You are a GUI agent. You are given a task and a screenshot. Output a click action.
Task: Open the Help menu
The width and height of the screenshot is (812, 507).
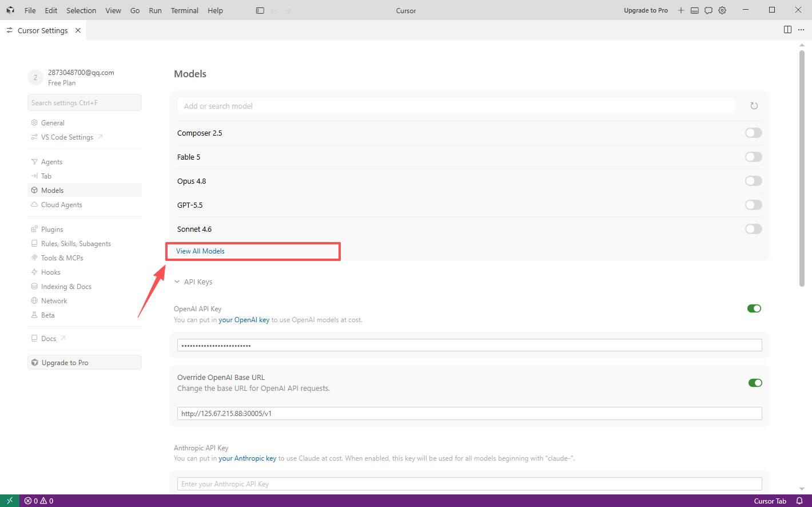click(x=215, y=10)
